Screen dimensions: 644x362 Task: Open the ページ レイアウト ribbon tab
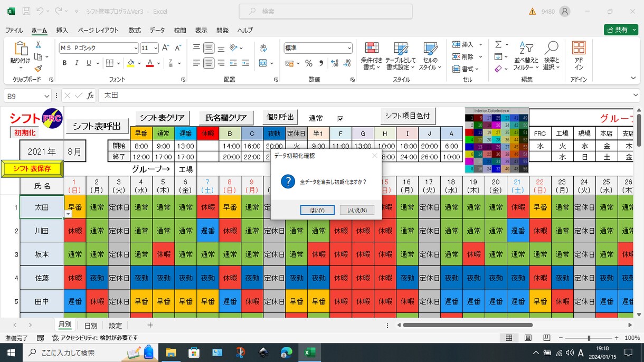tap(98, 31)
